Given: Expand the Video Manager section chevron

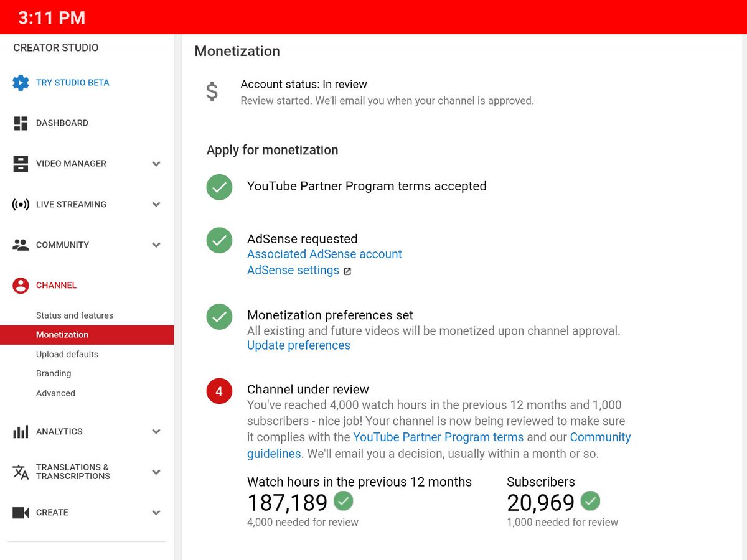Looking at the screenshot, I should pos(156,164).
